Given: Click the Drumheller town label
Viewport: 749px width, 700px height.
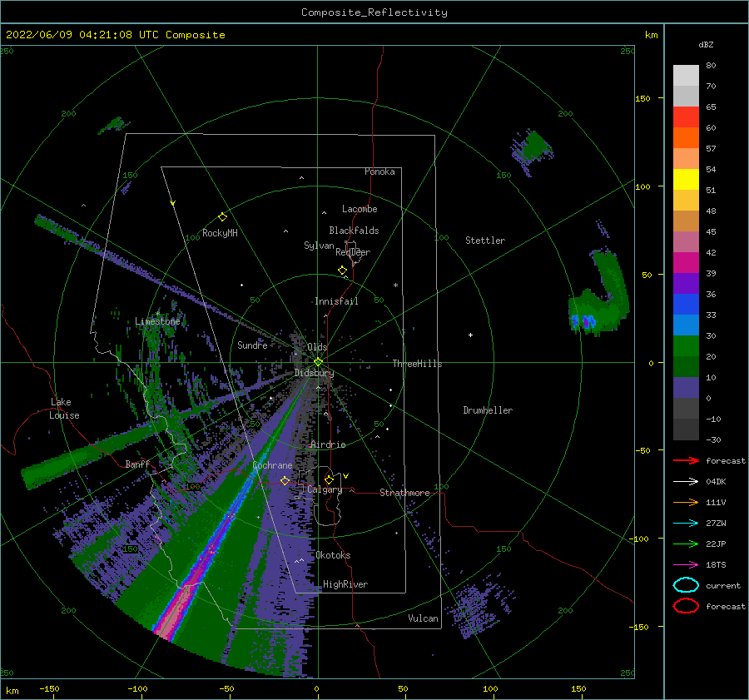Looking at the screenshot, I should click(488, 410).
